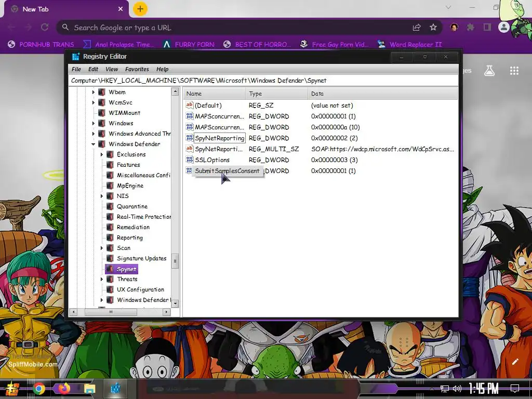Screen dimensions: 532x399
Task: Open the volume control in system tray
Action: pyautogui.click(x=457, y=389)
